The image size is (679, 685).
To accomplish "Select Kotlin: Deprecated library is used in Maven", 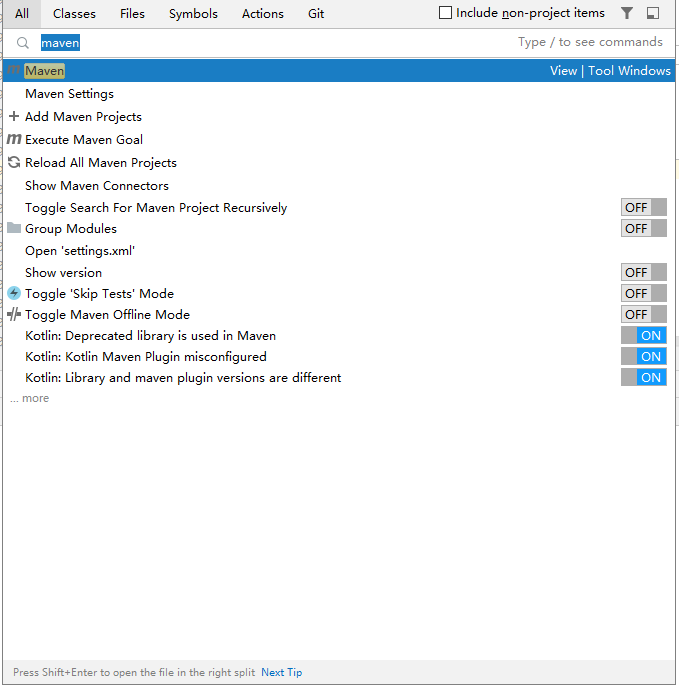I will point(151,336).
